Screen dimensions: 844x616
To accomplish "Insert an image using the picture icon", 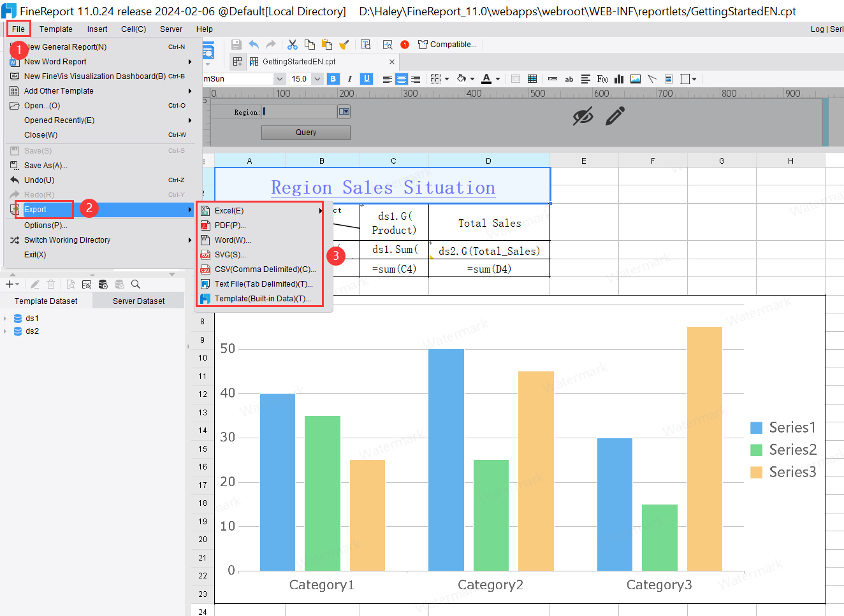I will point(636,78).
